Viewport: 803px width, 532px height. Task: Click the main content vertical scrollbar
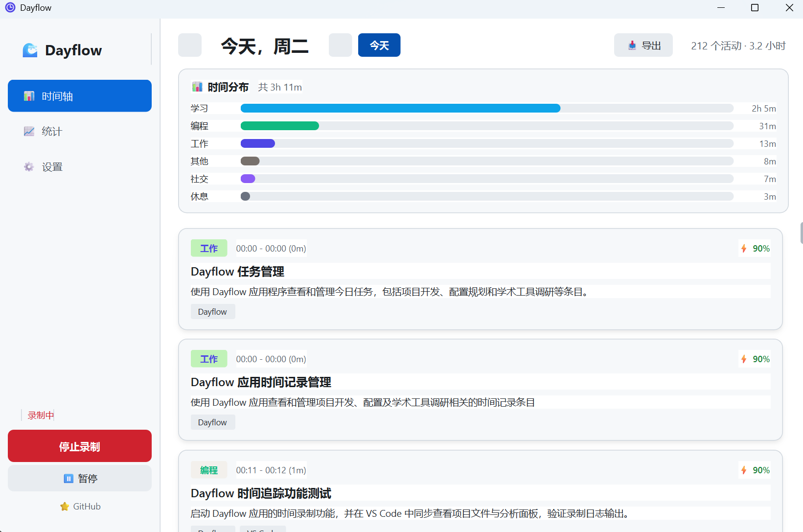(801, 232)
